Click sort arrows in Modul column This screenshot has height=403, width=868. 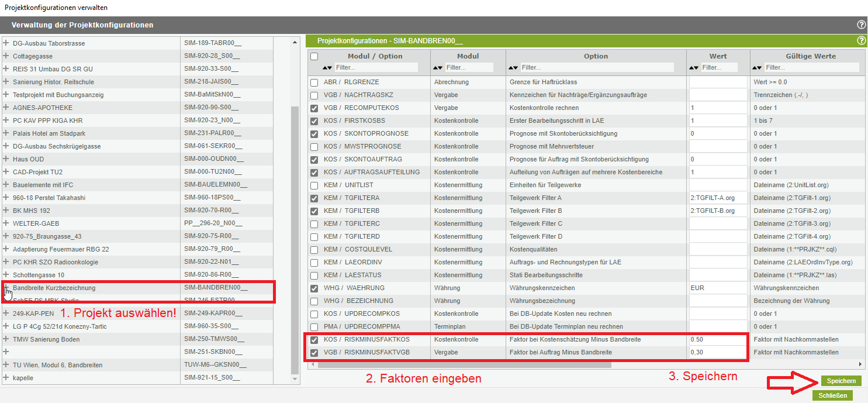pos(440,68)
